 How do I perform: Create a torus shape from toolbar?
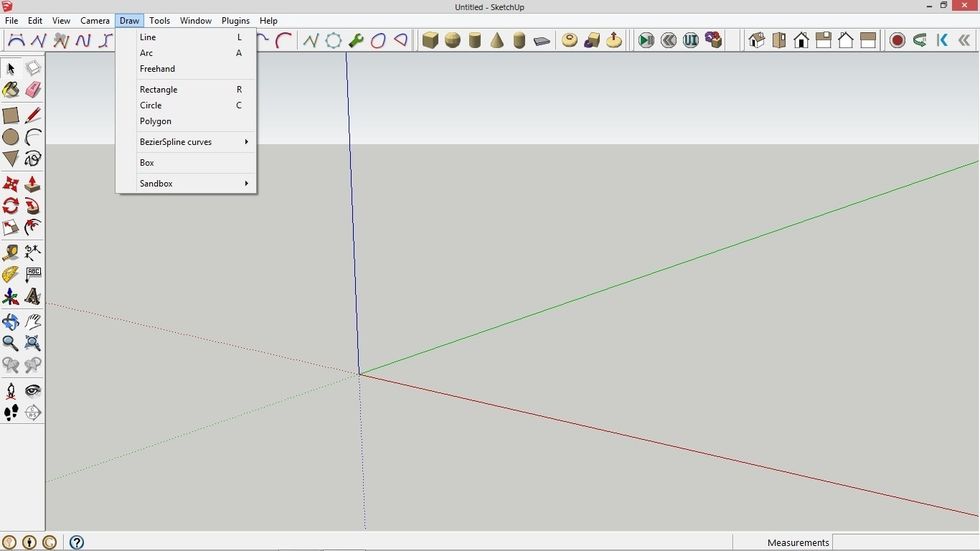coord(569,41)
